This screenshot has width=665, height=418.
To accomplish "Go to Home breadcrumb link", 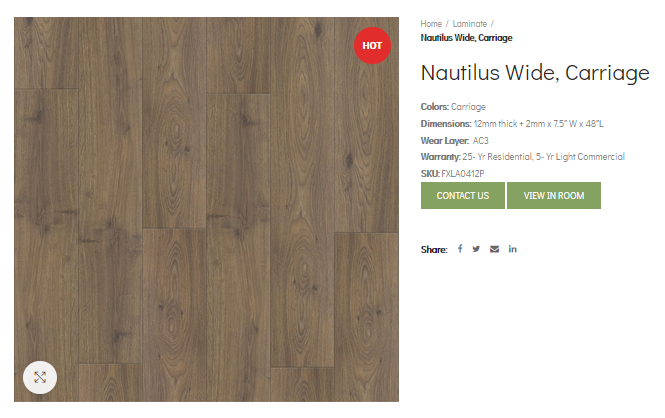I will tap(431, 24).
